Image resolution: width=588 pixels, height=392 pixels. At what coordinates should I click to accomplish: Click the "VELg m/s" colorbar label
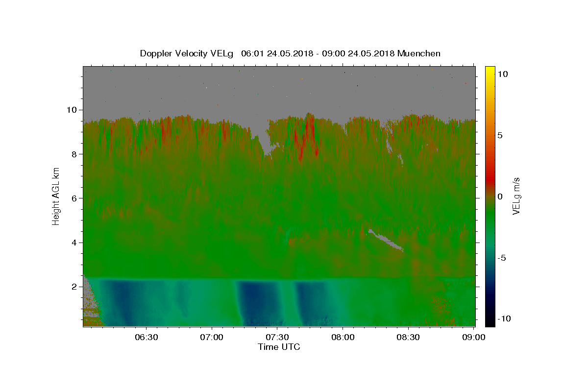[515, 196]
